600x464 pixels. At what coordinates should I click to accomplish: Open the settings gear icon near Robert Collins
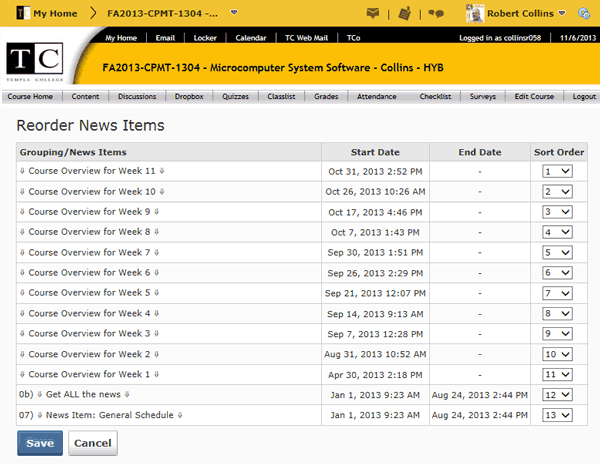(584, 13)
